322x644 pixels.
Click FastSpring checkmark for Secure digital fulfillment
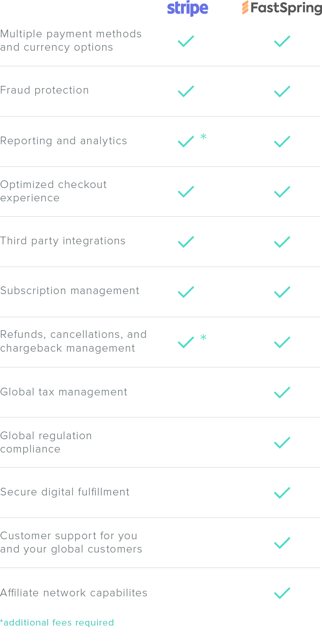(282, 493)
